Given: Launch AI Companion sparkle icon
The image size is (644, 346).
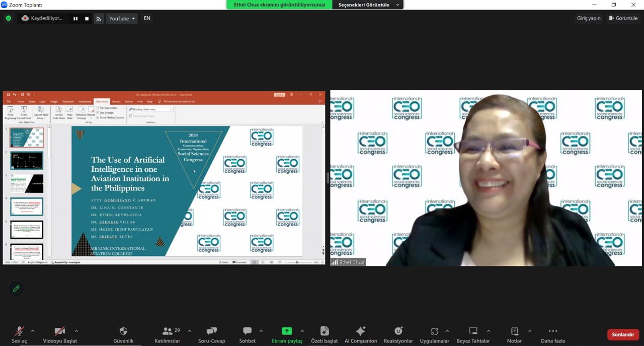Looking at the screenshot, I should pos(360,331).
